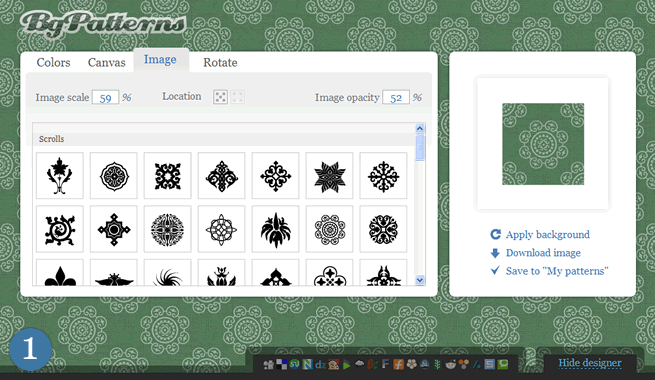Share on Newsvine green icon
Screen dimensions: 655x380
(437, 365)
